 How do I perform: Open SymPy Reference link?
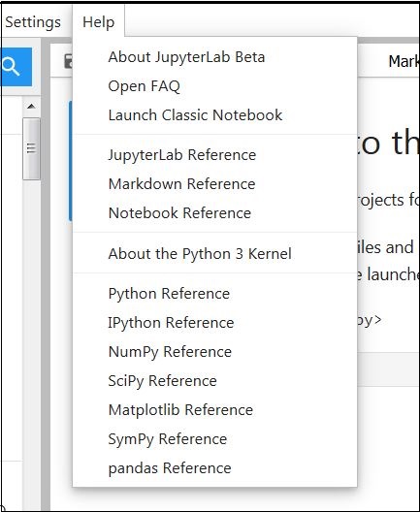(214, 439)
